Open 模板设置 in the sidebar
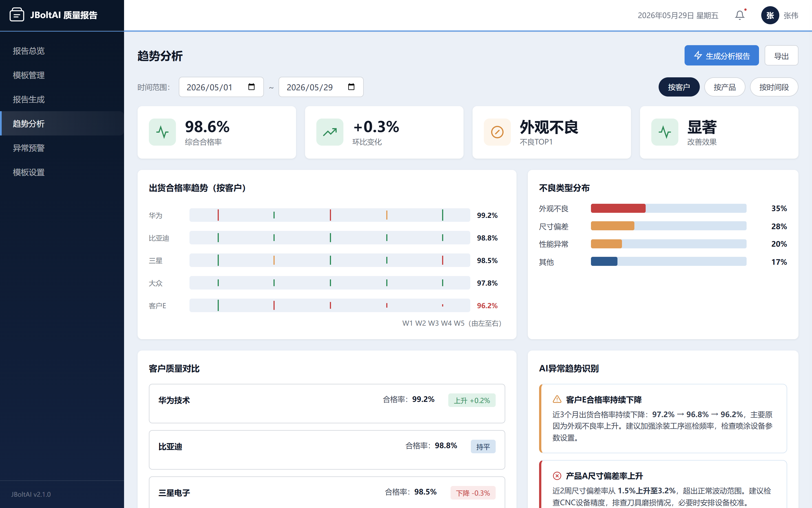The height and width of the screenshot is (508, 812). 62,172
